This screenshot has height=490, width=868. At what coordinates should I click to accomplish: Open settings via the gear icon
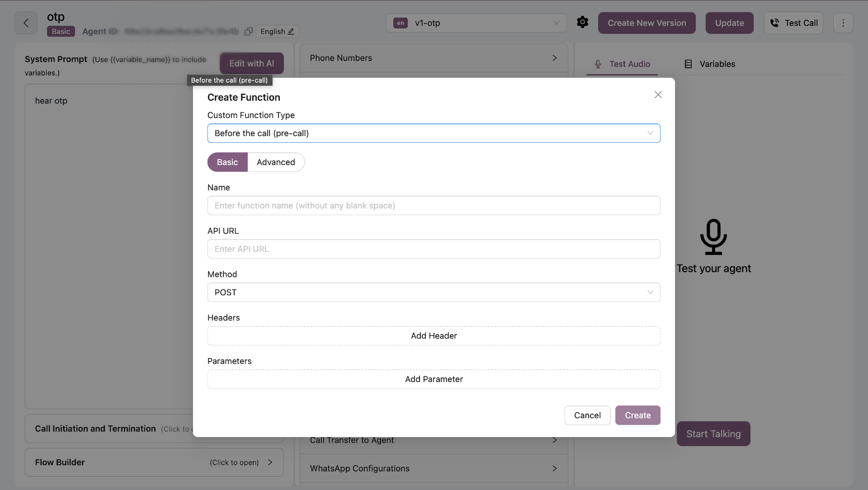pos(583,22)
